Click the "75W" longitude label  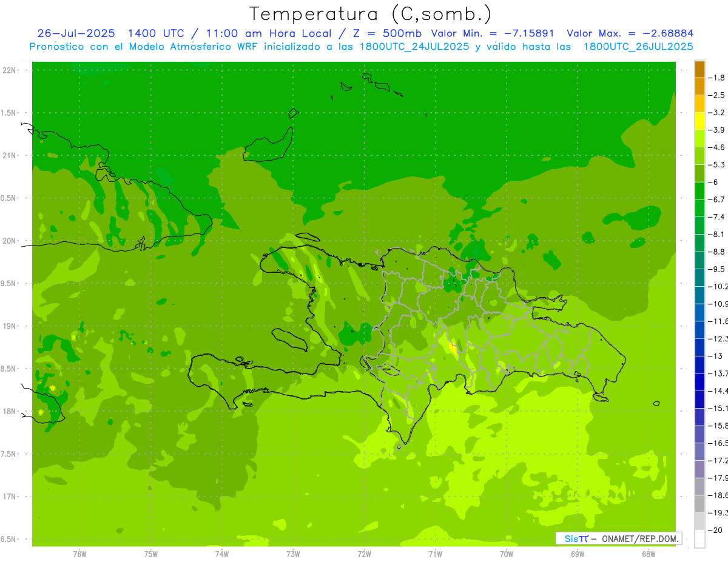pos(151,554)
